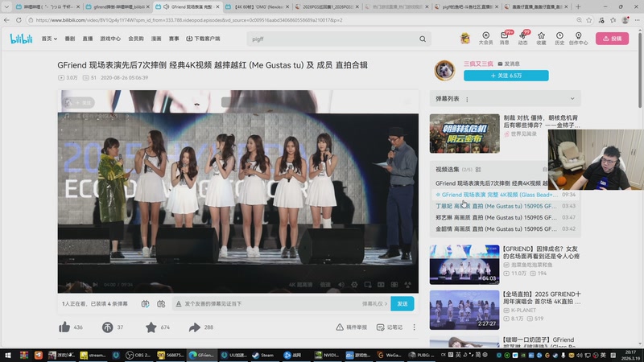Open video settings gear in player
The width and height of the screenshot is (644, 362).
pyautogui.click(x=354, y=285)
